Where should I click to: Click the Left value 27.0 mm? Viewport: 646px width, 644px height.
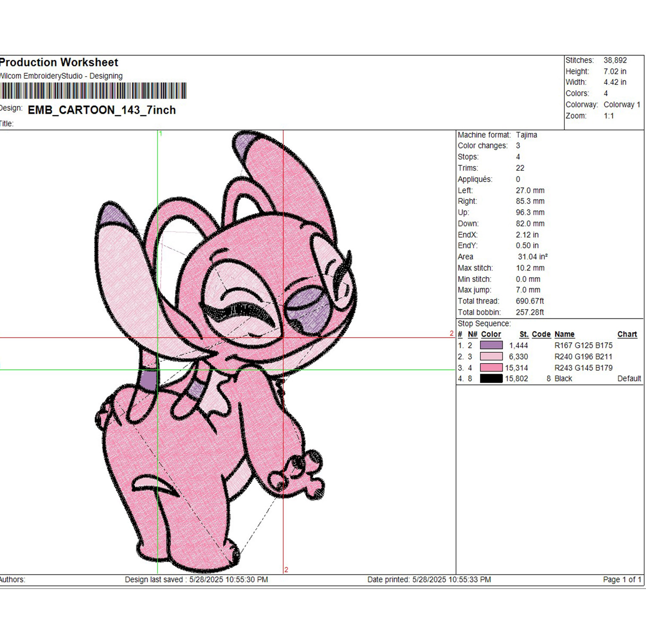pos(530,190)
